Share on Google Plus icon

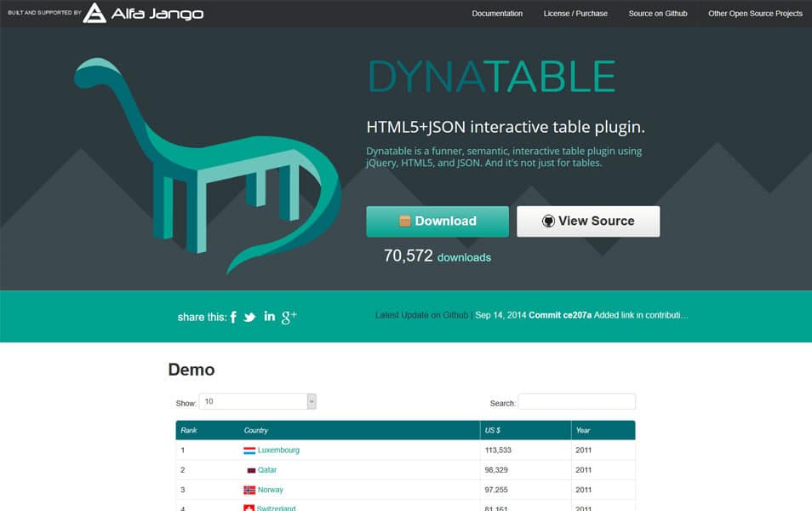(x=289, y=317)
